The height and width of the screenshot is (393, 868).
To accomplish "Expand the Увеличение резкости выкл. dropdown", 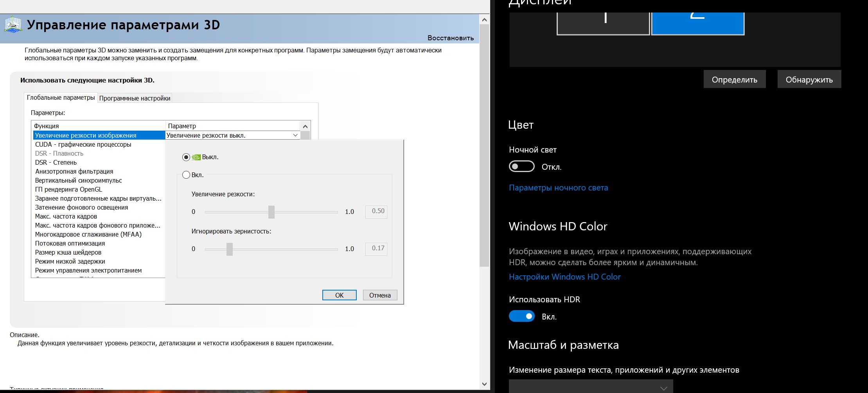I will 295,135.
